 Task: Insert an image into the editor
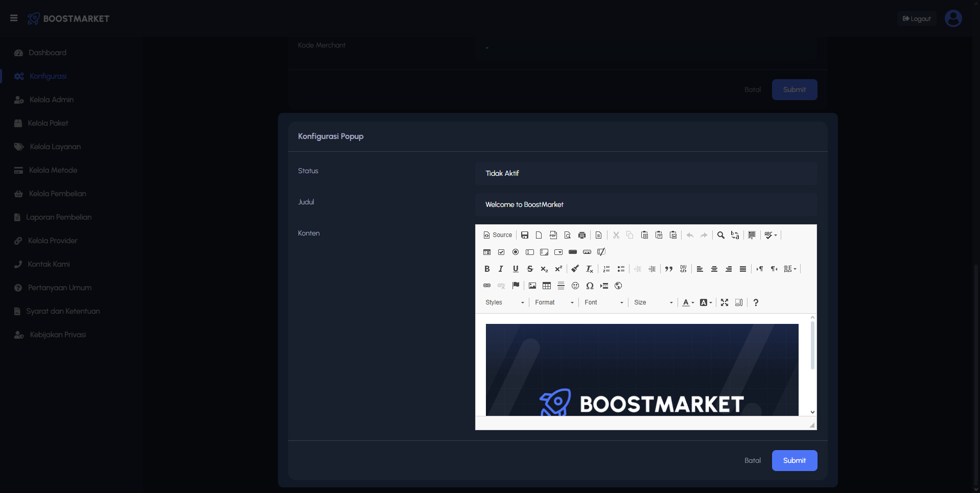click(x=532, y=286)
